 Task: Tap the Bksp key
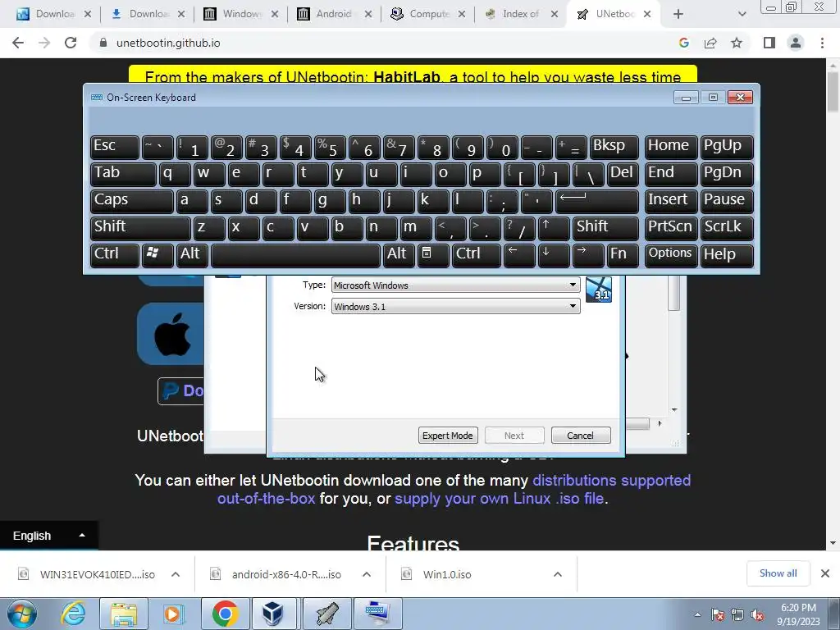pyautogui.click(x=614, y=146)
